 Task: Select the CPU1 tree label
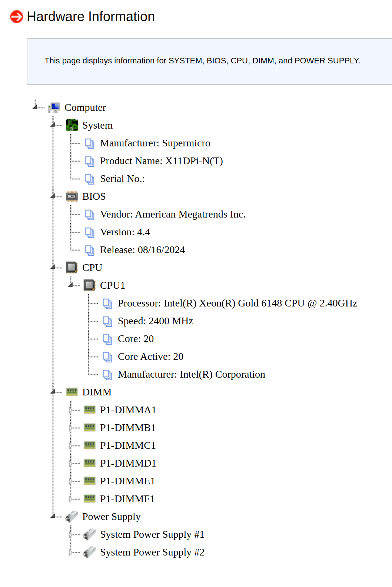pyautogui.click(x=113, y=285)
